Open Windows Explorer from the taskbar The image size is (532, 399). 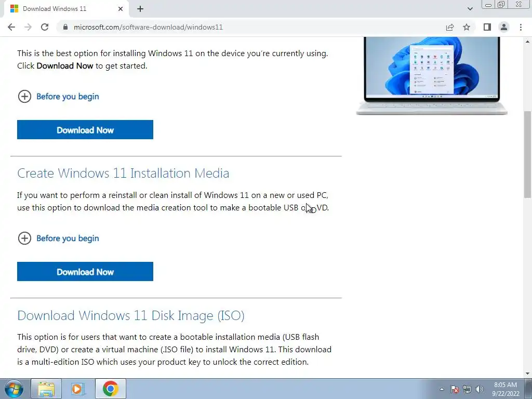[x=46, y=389]
